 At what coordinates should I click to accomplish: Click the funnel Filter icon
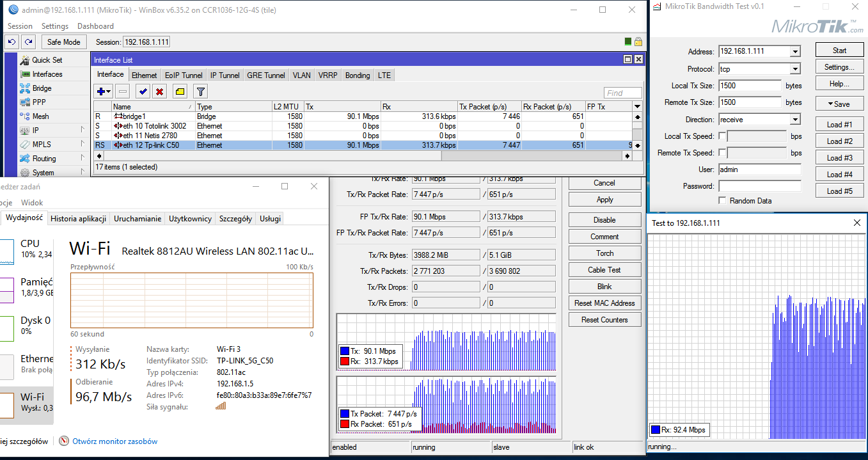pyautogui.click(x=200, y=91)
